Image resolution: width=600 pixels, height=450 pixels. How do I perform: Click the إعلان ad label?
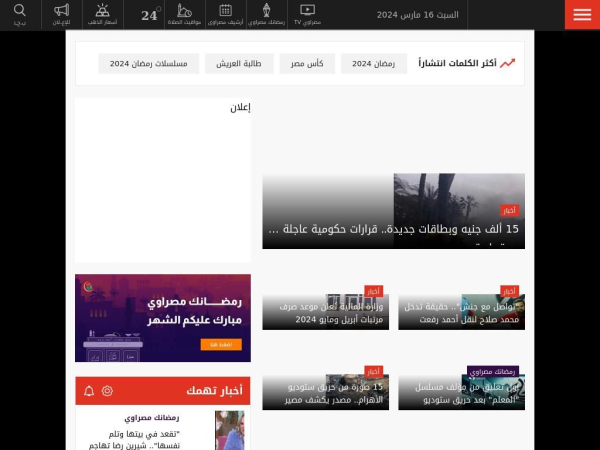[240, 108]
